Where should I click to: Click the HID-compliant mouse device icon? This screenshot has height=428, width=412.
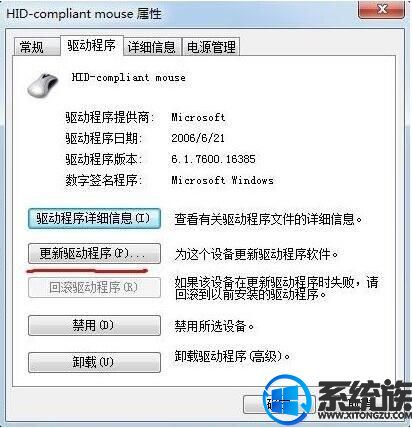pyautogui.click(x=43, y=85)
